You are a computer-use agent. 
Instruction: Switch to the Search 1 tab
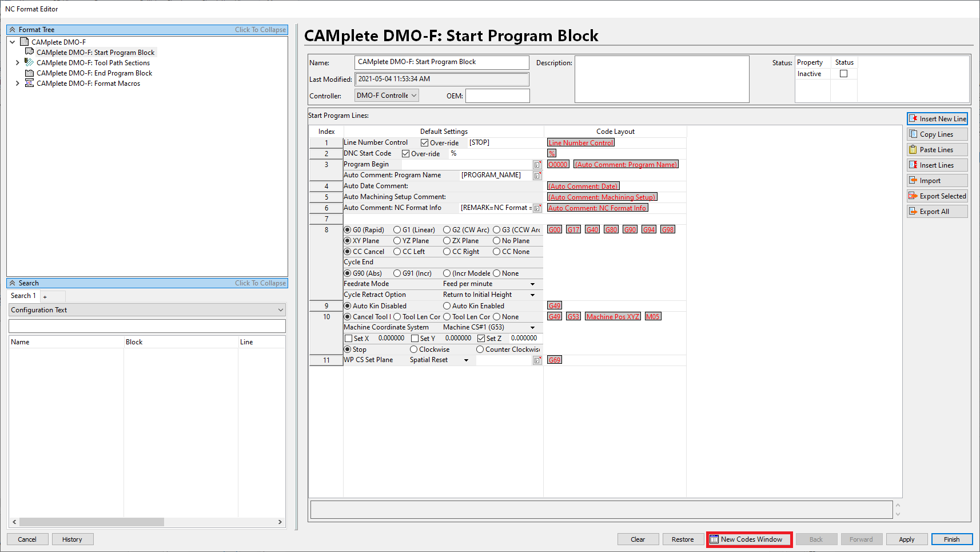[23, 296]
